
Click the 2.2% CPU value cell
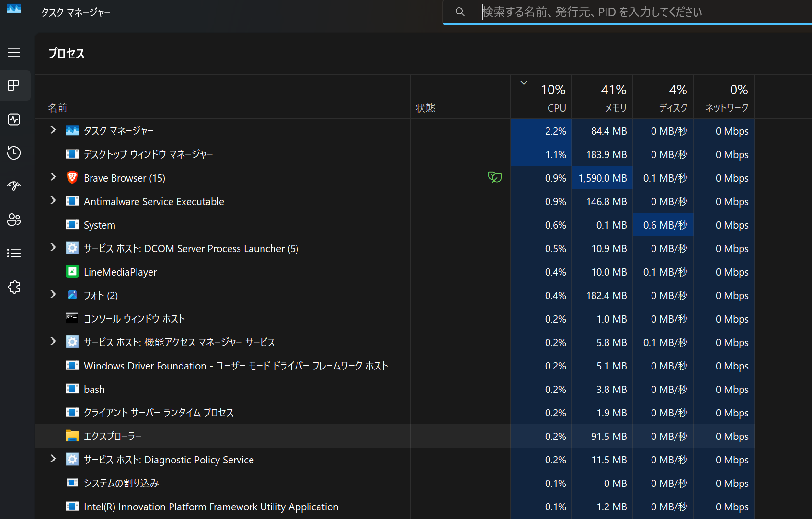541,131
